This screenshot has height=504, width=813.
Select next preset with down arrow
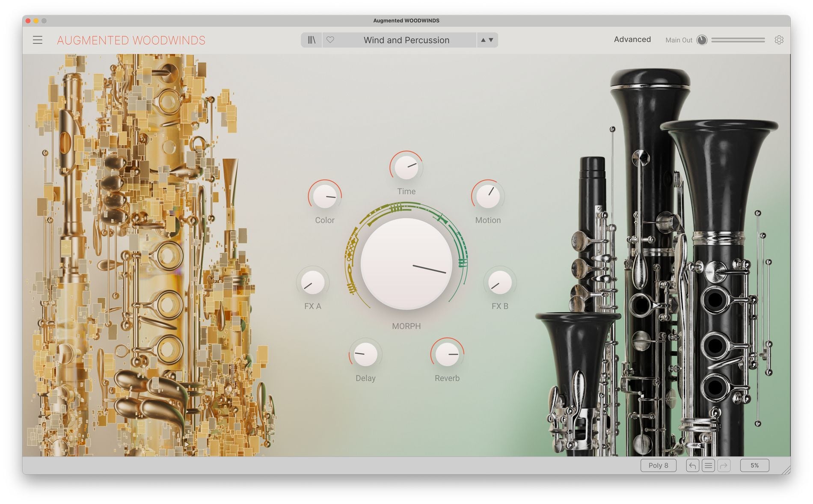[x=491, y=40]
